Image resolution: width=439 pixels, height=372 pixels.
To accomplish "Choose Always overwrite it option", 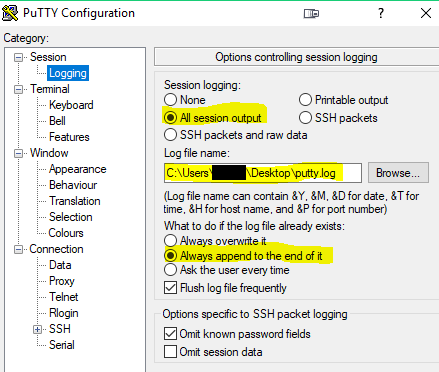I will (170, 240).
